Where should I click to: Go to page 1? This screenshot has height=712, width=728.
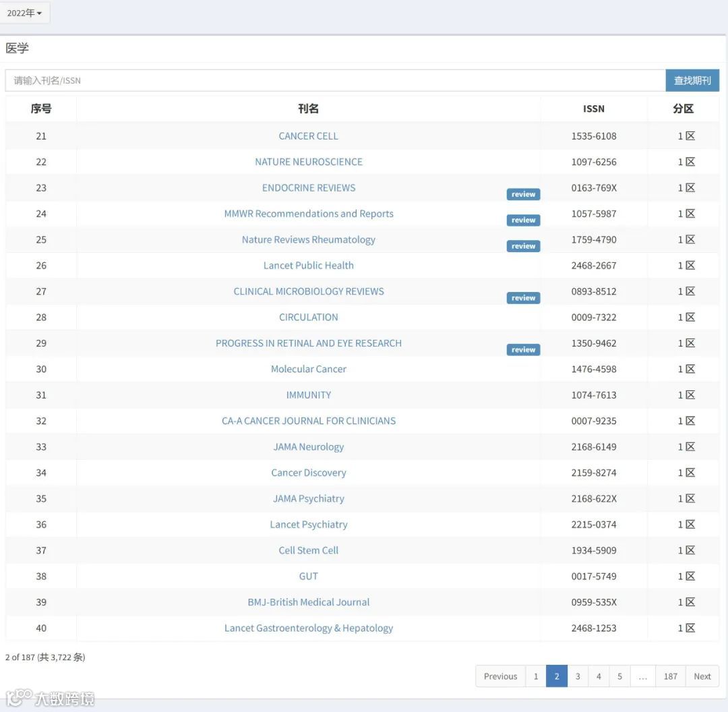point(536,676)
